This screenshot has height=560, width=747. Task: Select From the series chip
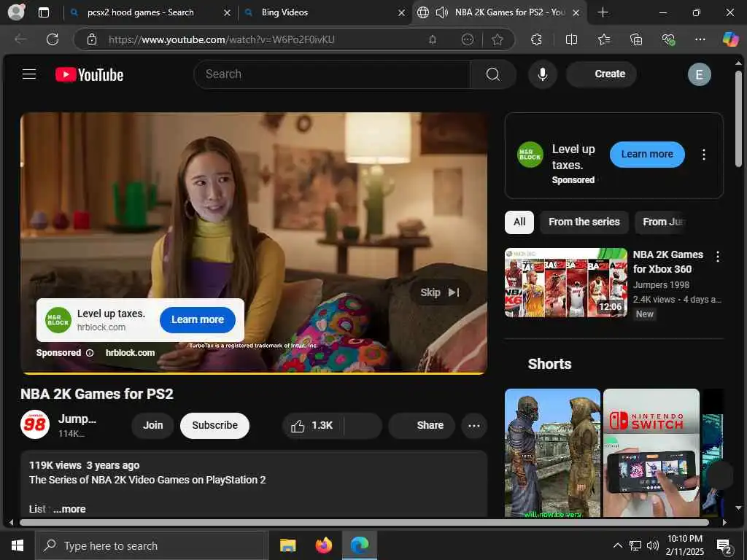584,222
